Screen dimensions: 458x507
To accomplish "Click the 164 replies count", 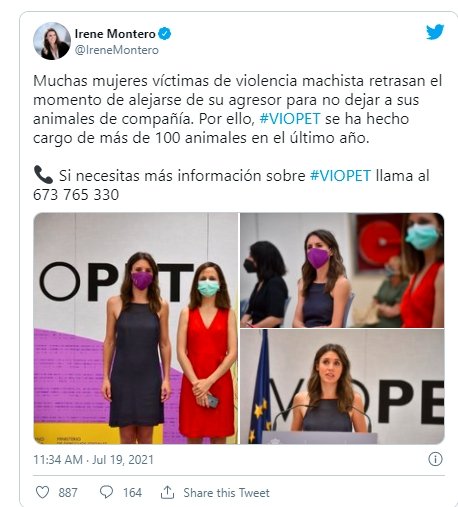I will coord(132,492).
